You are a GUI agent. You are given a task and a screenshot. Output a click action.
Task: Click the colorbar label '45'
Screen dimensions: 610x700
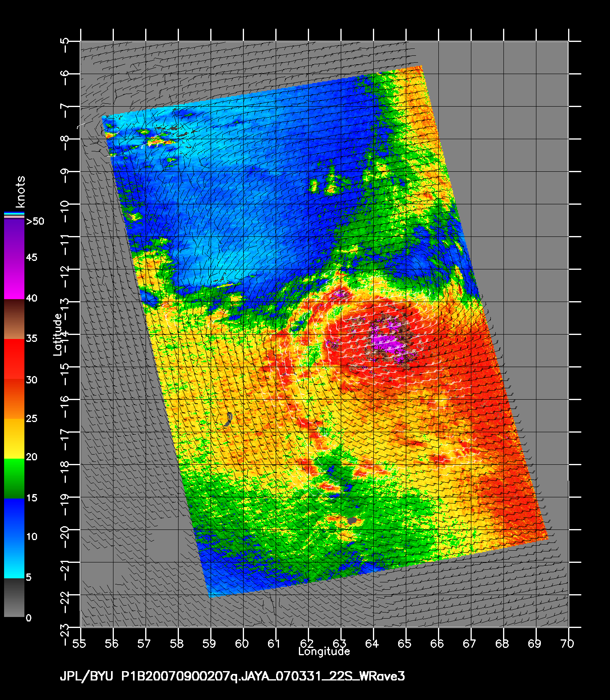coord(31,257)
